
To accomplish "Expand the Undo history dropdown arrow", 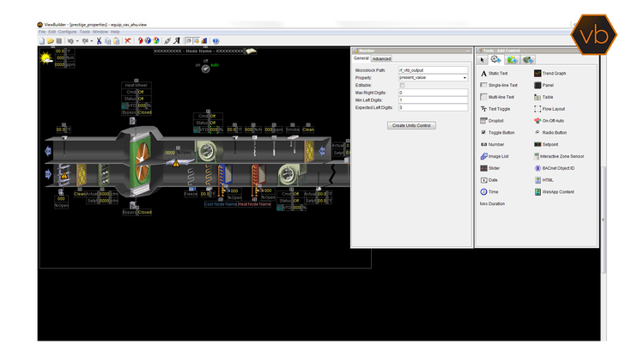I will 78,40.
